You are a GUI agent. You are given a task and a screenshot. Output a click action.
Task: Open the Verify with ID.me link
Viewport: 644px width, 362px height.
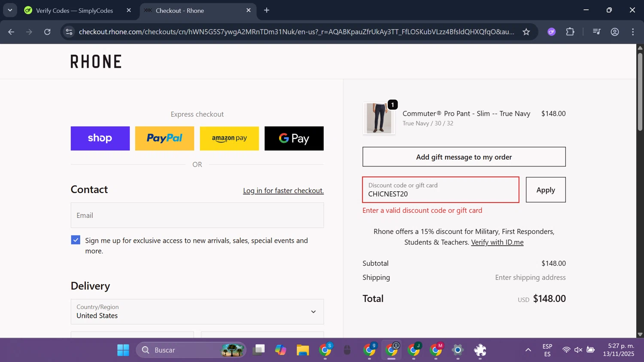(497, 242)
